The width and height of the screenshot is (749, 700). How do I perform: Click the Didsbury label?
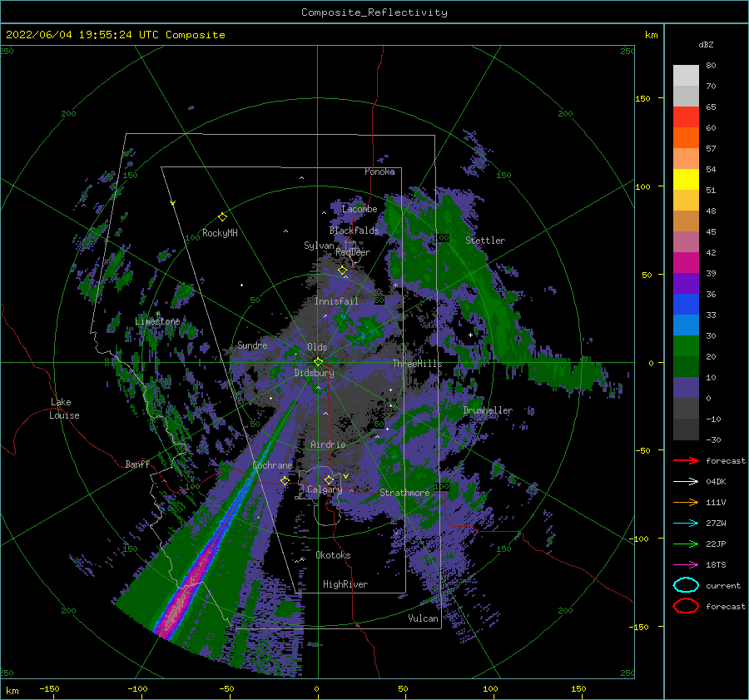coord(314,373)
